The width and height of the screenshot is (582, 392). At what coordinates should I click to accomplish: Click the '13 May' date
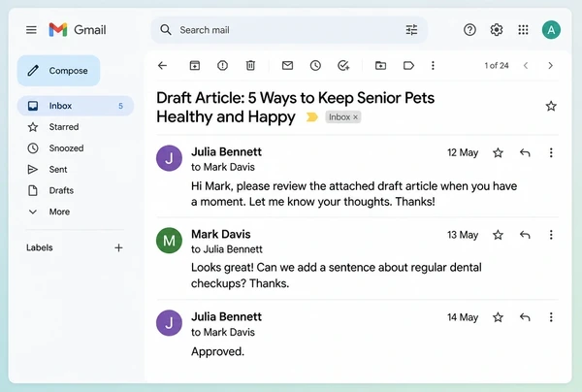463,235
